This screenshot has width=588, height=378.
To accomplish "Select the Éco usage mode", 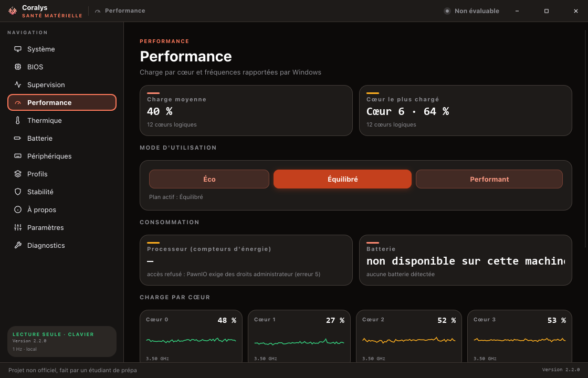I will click(209, 179).
